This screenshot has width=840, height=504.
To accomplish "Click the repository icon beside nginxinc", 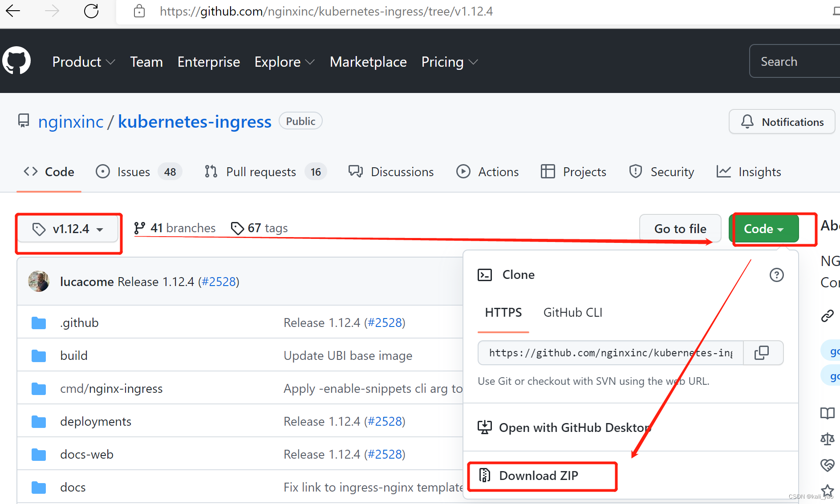I will 24,121.
